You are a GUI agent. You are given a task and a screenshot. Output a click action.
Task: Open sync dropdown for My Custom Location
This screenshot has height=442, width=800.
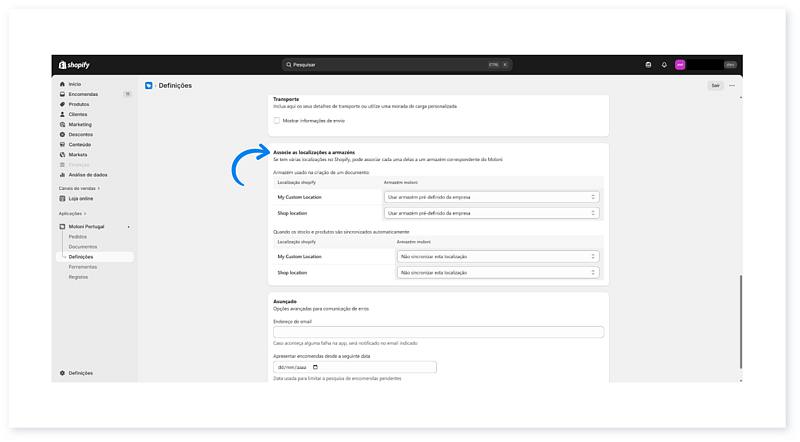[x=498, y=256]
